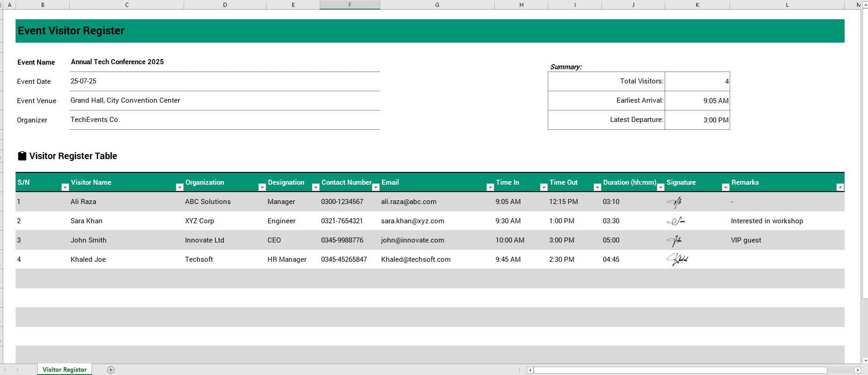Click the john@innovate.com email cell
Viewport: 868px width, 375px height.
[437, 240]
